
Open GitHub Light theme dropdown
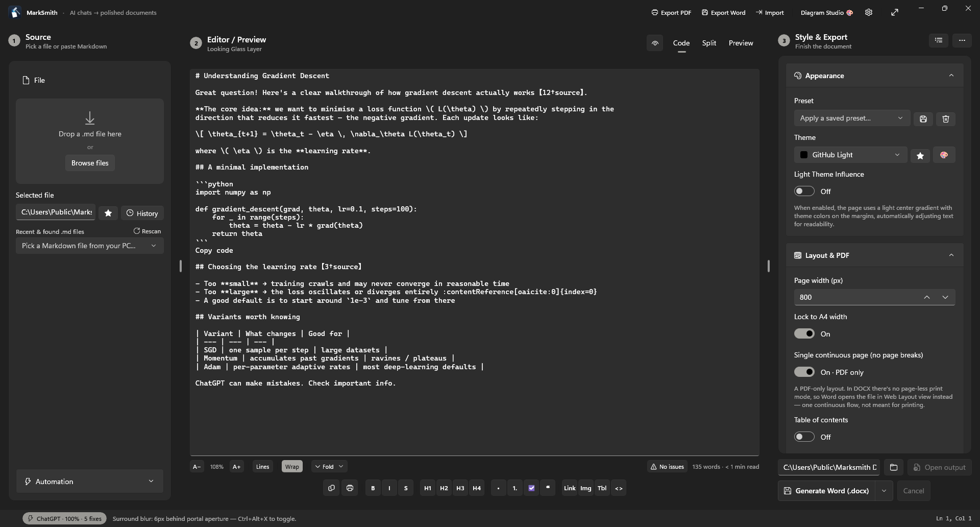(x=850, y=155)
